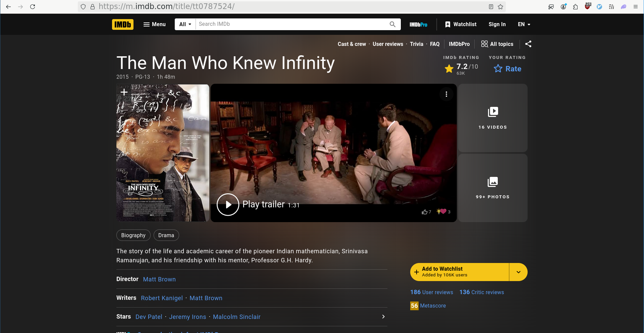The height and width of the screenshot is (333, 644).
Task: Expand the Stars row chevron
Action: point(383,317)
